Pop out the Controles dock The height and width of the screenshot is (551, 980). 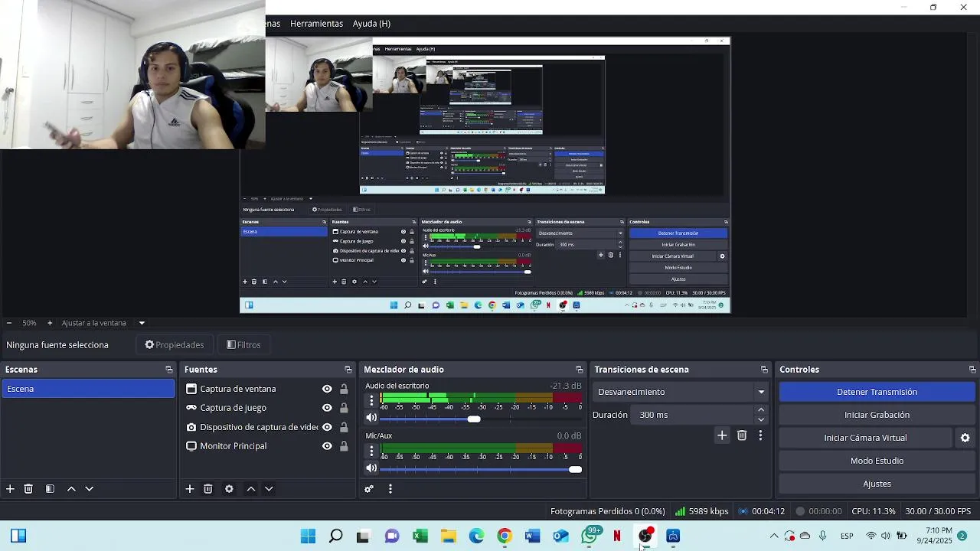pos(972,370)
